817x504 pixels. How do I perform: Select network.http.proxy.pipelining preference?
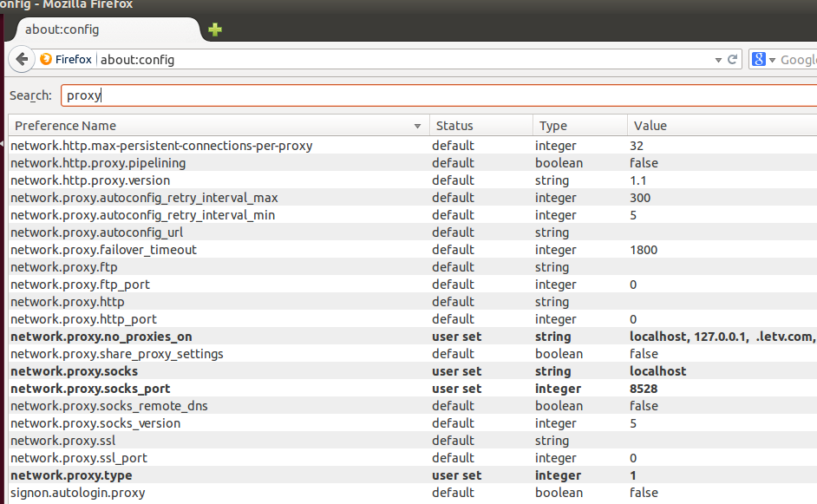(98, 163)
